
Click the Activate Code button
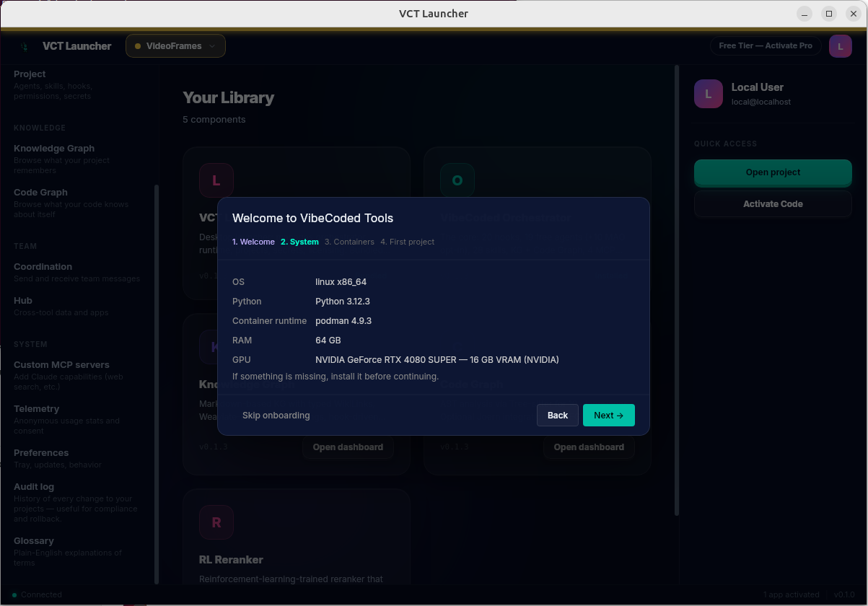(x=773, y=204)
